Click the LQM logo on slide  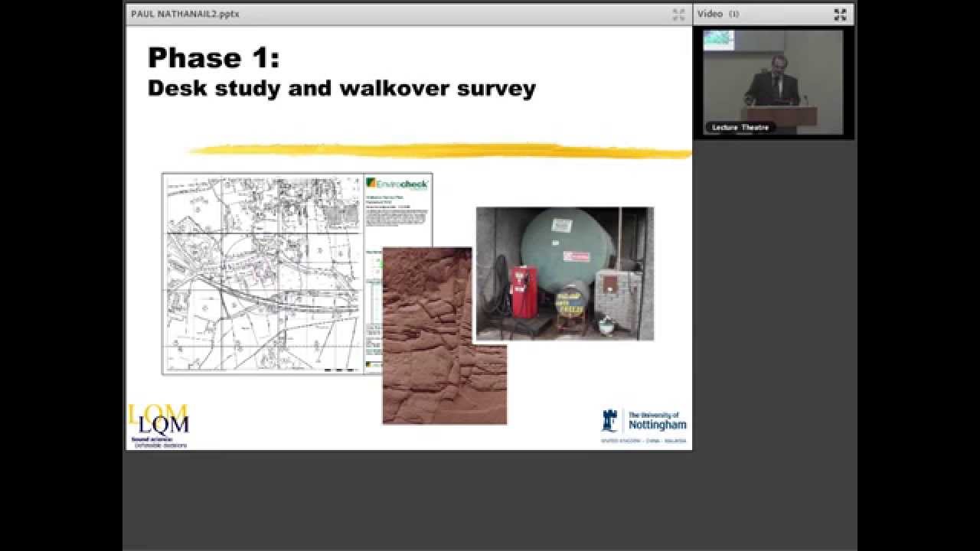pyautogui.click(x=158, y=425)
